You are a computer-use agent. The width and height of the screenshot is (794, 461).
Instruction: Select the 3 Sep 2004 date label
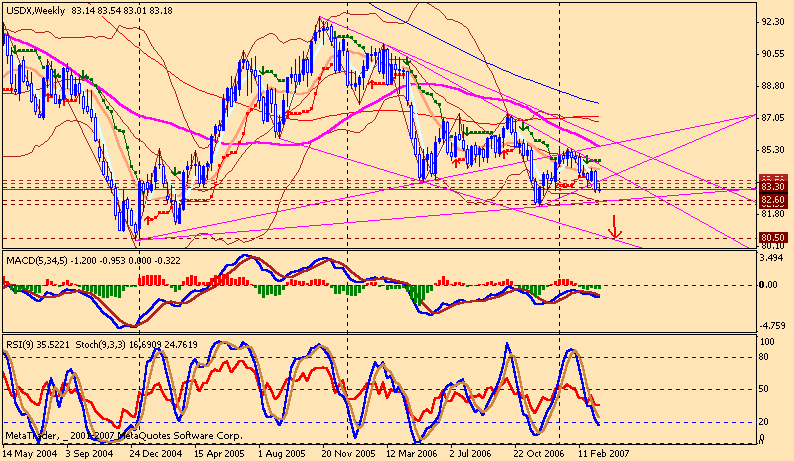click(x=90, y=453)
